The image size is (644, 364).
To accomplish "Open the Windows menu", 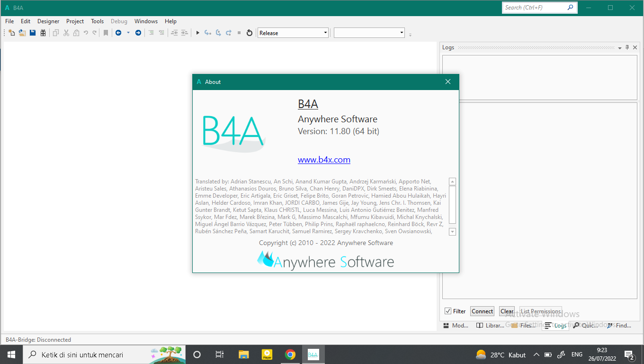I will coord(146,21).
